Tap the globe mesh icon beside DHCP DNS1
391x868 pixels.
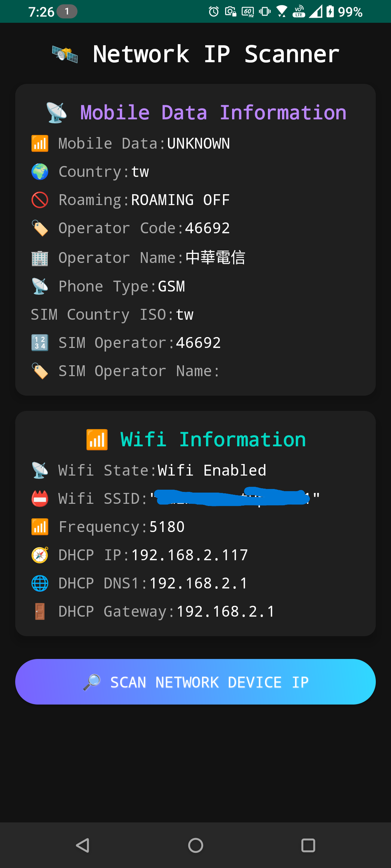coord(40,583)
